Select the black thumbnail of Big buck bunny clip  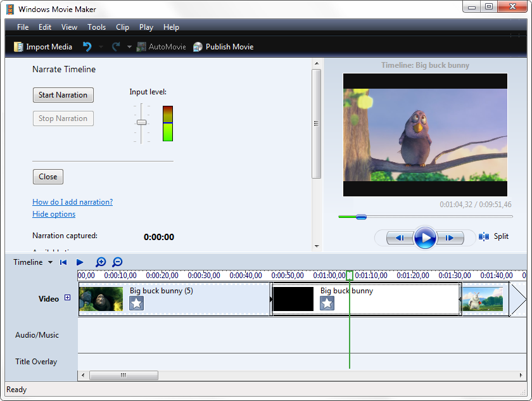point(293,299)
